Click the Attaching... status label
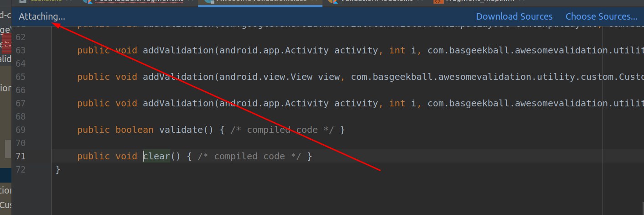 42,16
